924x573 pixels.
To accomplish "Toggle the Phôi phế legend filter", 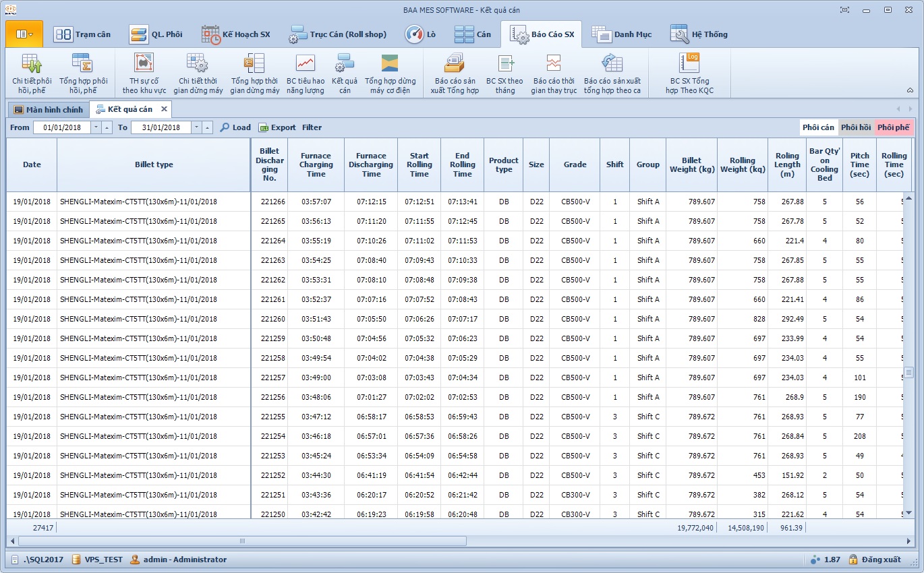I will pyautogui.click(x=893, y=127).
